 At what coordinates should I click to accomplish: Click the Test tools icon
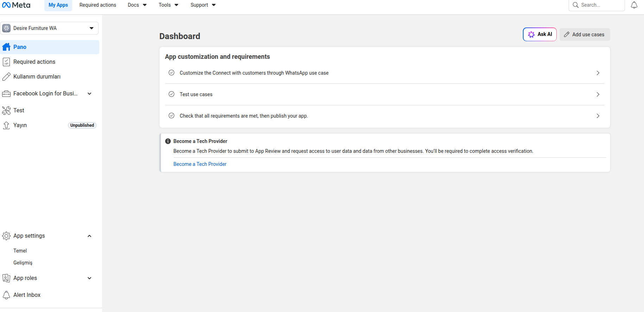(x=6, y=111)
